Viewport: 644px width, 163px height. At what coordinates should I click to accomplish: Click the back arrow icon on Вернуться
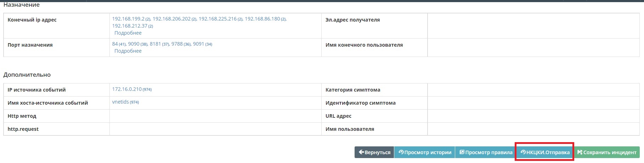[x=361, y=152]
